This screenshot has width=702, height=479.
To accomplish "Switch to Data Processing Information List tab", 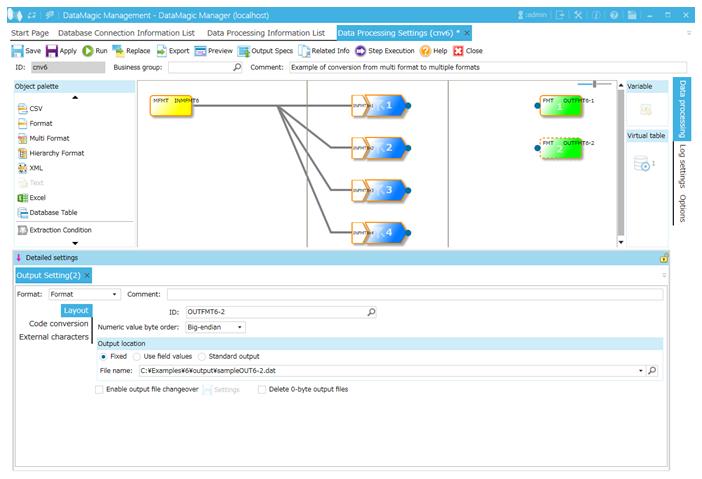I will coord(265,33).
